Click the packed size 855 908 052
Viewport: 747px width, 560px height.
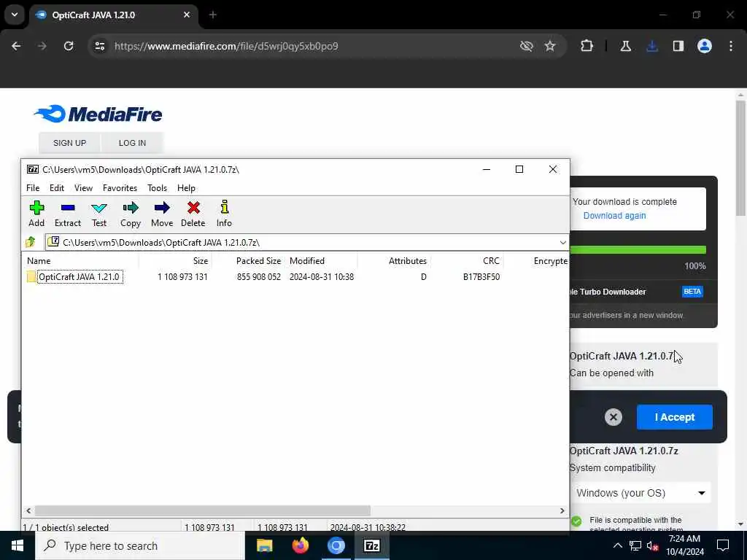pyautogui.click(x=259, y=277)
